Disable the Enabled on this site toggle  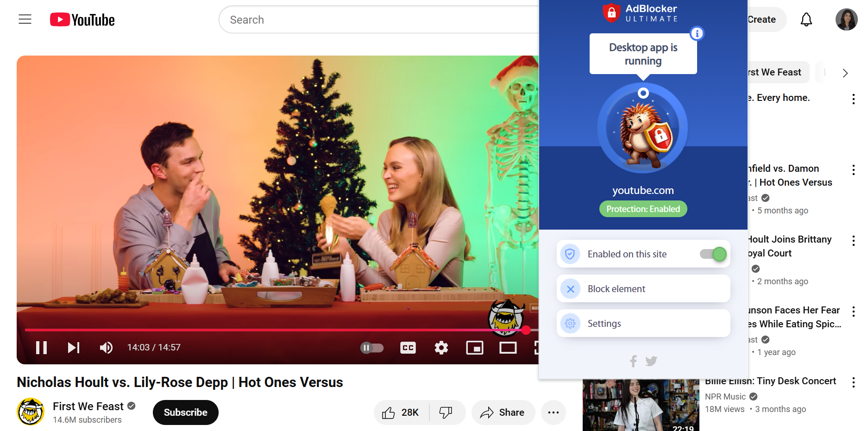tap(714, 254)
